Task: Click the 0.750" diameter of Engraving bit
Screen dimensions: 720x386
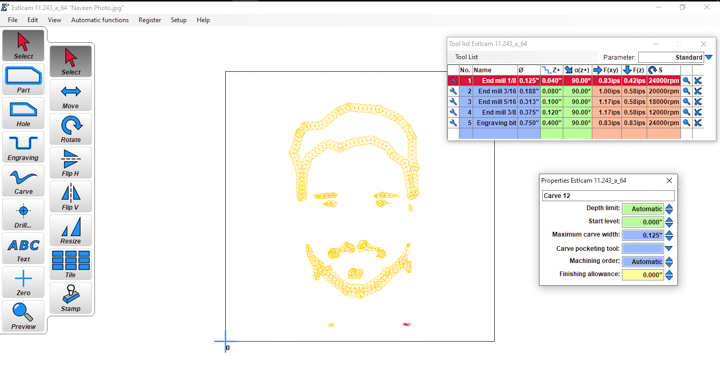Action: pyautogui.click(x=529, y=123)
